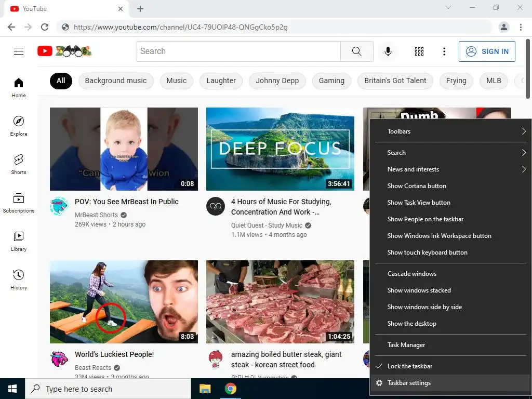Screen dimensions: 532x399
Task: Open Windows Start menu
Action: [x=12, y=389]
